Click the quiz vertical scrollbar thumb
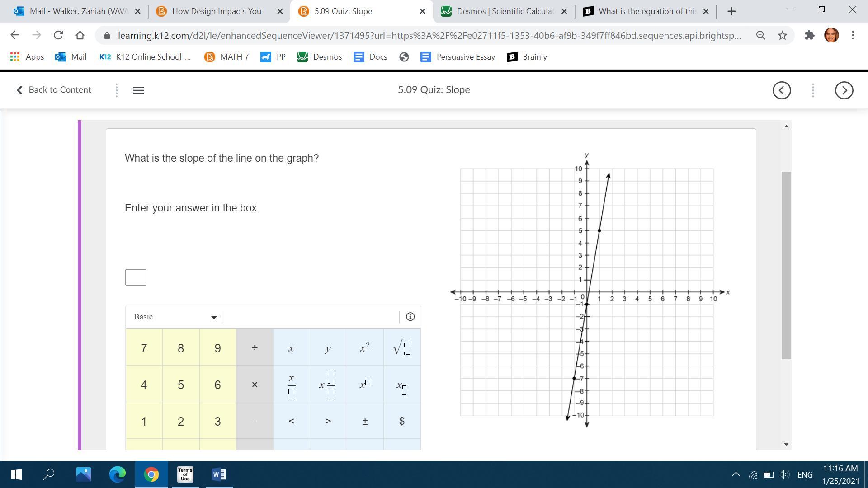This screenshot has height=488, width=868. point(786,265)
